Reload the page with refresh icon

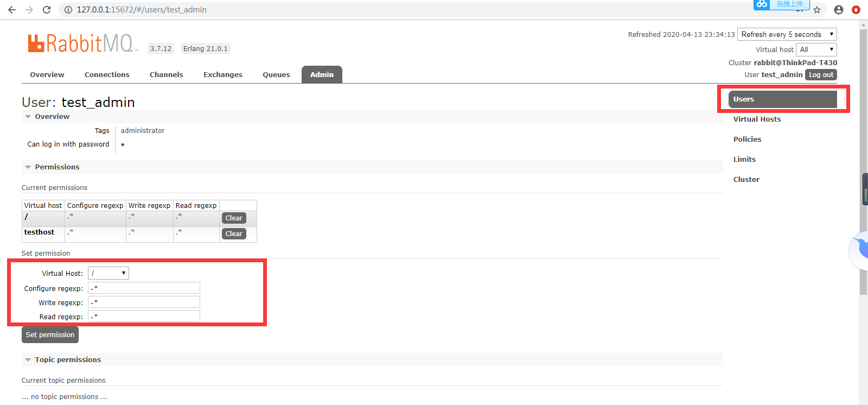(47, 10)
